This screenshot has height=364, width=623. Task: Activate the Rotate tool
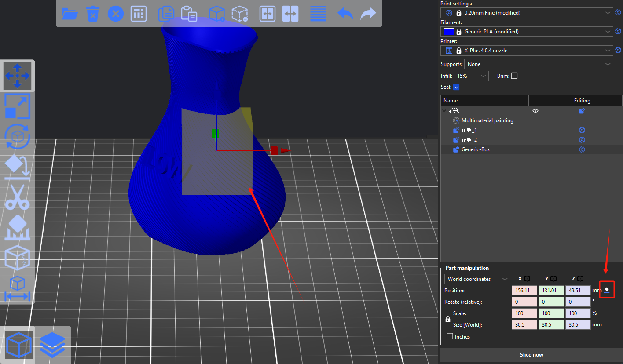pos(18,137)
